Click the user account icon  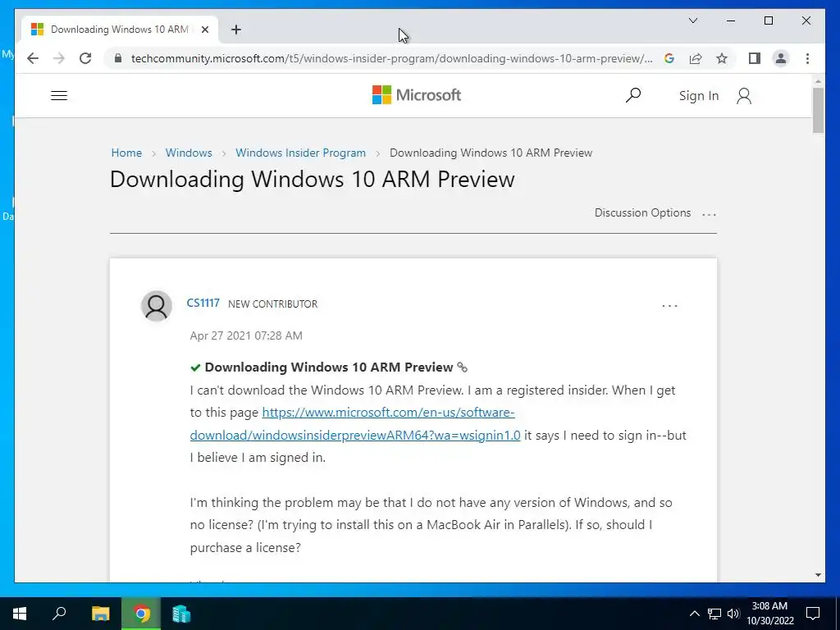tap(744, 96)
